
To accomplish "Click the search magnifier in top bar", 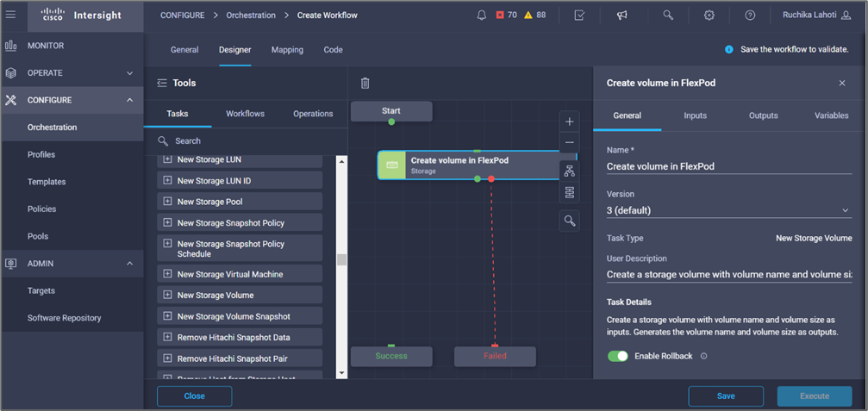I will click(668, 16).
